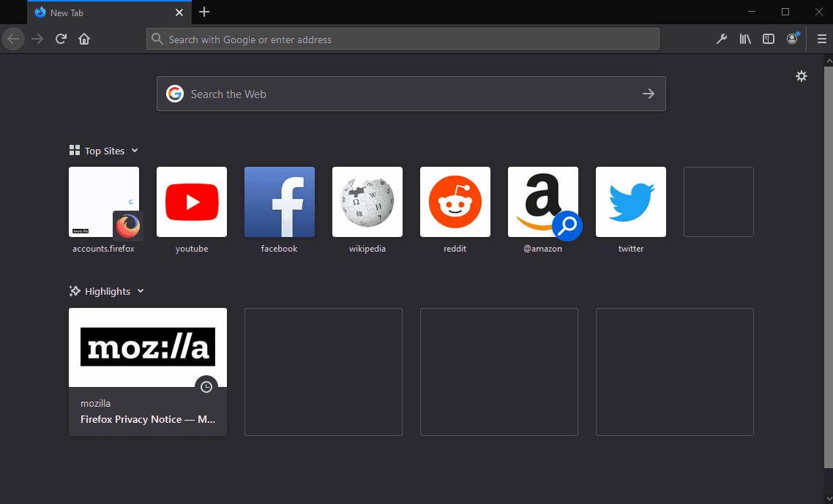The width and height of the screenshot is (833, 504).
Task: Submit the web search with arrow button
Action: click(x=648, y=94)
